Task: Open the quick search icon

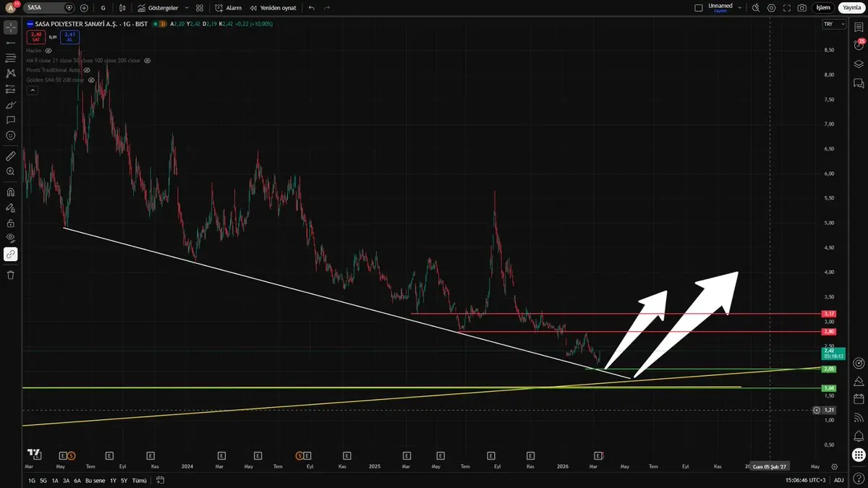Action: (756, 7)
